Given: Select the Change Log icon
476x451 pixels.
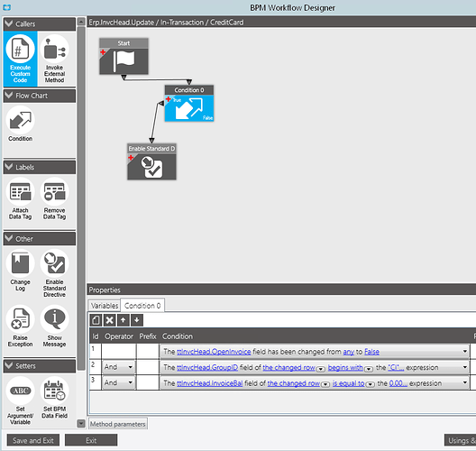Looking at the screenshot, I should point(21,271).
